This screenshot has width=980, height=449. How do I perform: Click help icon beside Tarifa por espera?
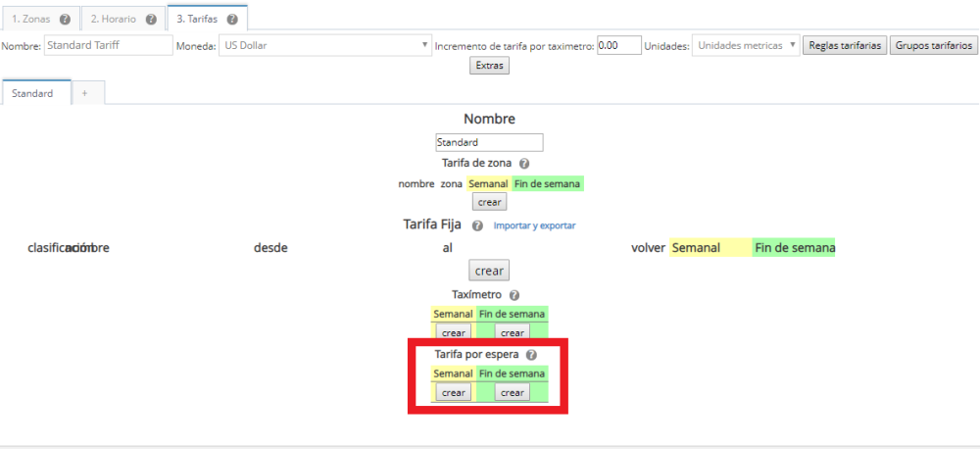531,355
